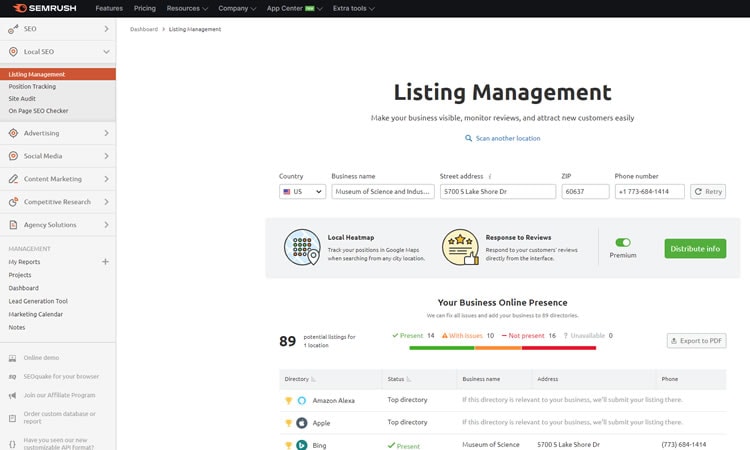Click the custom database report icon

point(12,418)
